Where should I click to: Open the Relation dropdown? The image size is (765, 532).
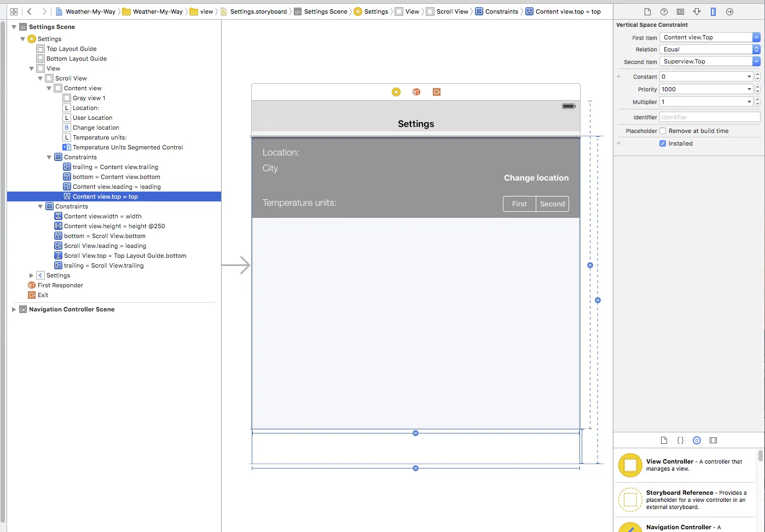[710, 49]
